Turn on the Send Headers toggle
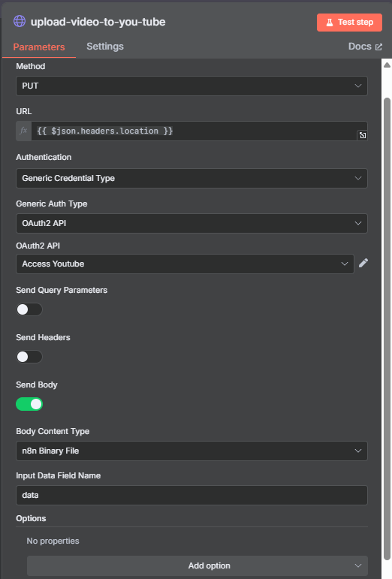Image resolution: width=392 pixels, height=579 pixels. coord(29,357)
